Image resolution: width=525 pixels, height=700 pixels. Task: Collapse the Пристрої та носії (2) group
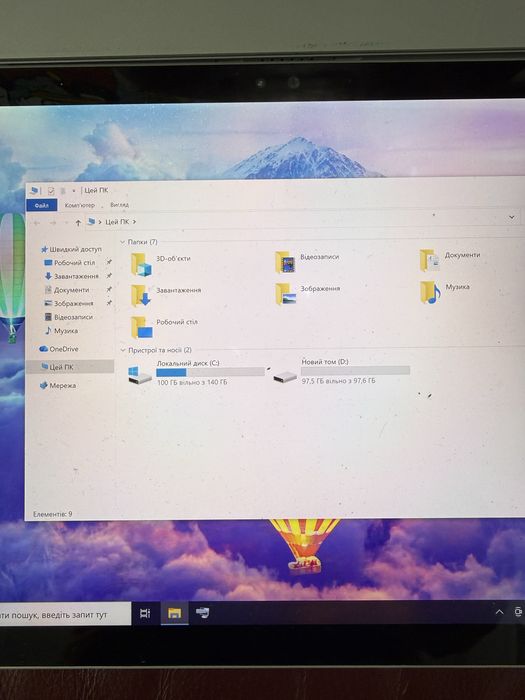(x=123, y=350)
